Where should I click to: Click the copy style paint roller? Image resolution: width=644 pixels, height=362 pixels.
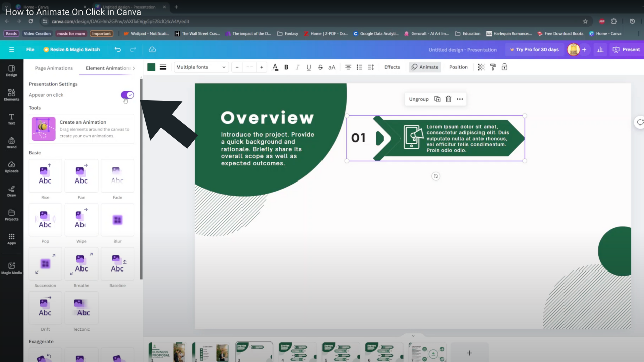coord(493,67)
